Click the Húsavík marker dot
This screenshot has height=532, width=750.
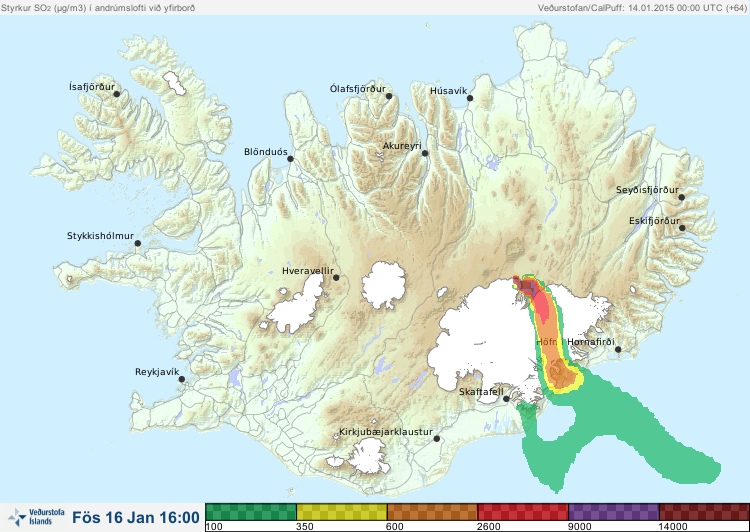470,98
